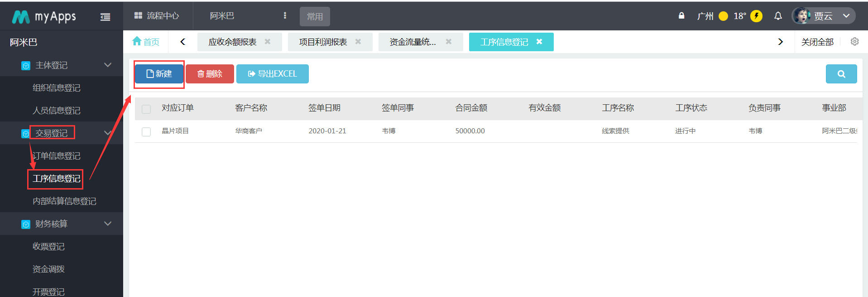Select the checkbox for 晶片项目 row
The height and width of the screenshot is (297, 868).
pyautogui.click(x=146, y=131)
